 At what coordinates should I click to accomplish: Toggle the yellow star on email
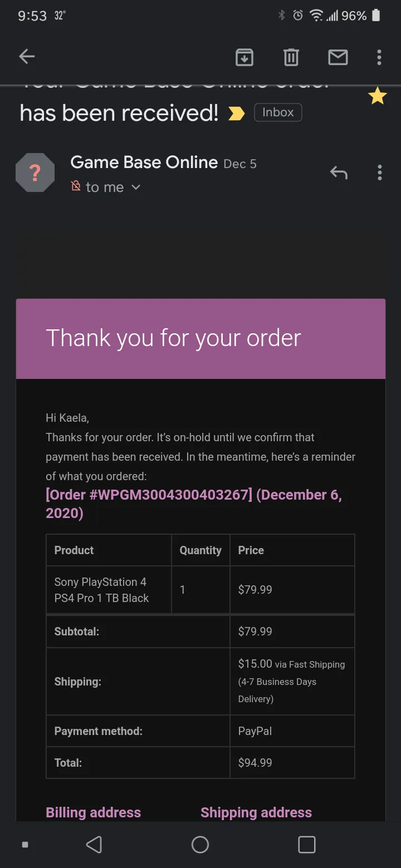pyautogui.click(x=378, y=96)
